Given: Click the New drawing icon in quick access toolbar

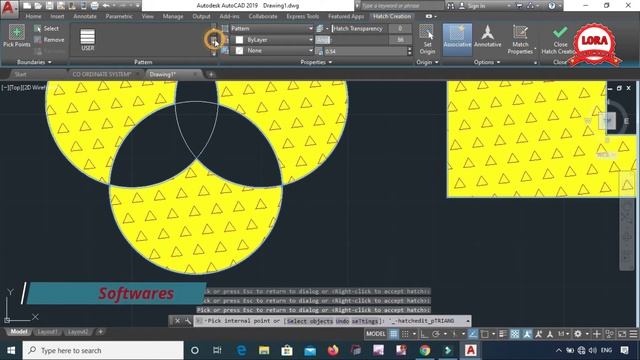Looking at the screenshot, I should point(27,6).
